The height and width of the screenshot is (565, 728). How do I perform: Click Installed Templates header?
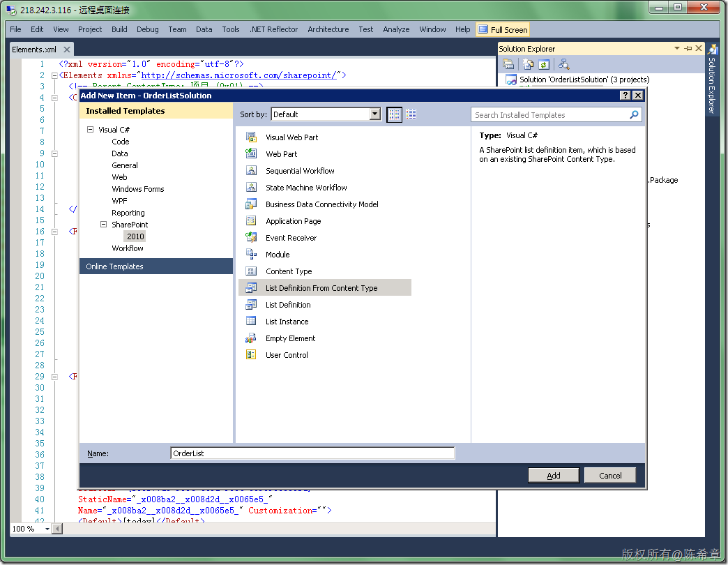tap(156, 110)
